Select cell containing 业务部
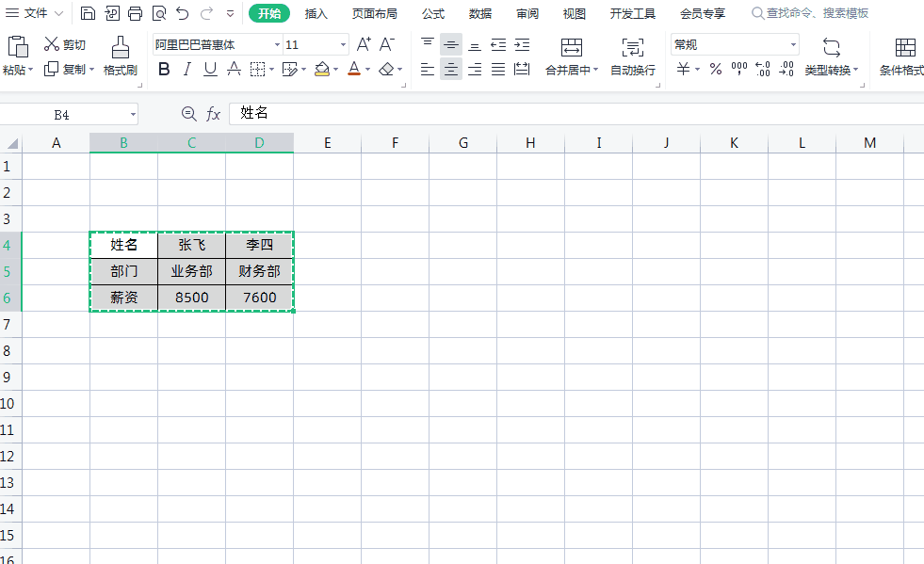The image size is (924, 564). click(x=191, y=271)
